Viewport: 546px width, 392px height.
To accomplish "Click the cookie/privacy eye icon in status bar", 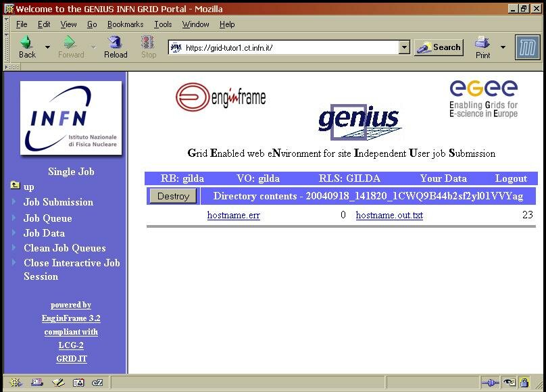I will [x=509, y=383].
